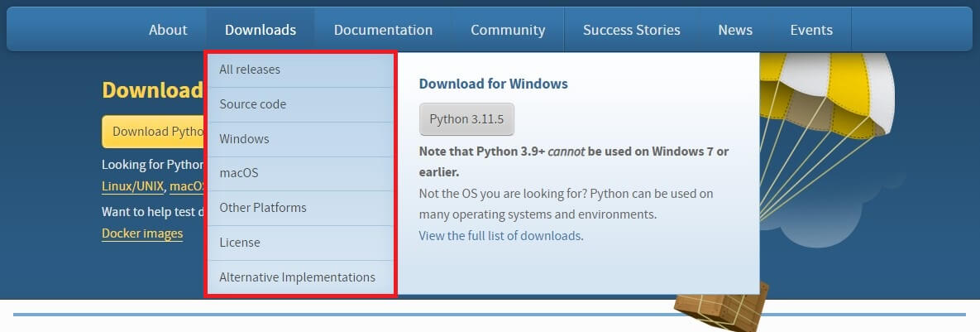Open the Downloads menu
This screenshot has width=980, height=332.
click(x=261, y=29)
